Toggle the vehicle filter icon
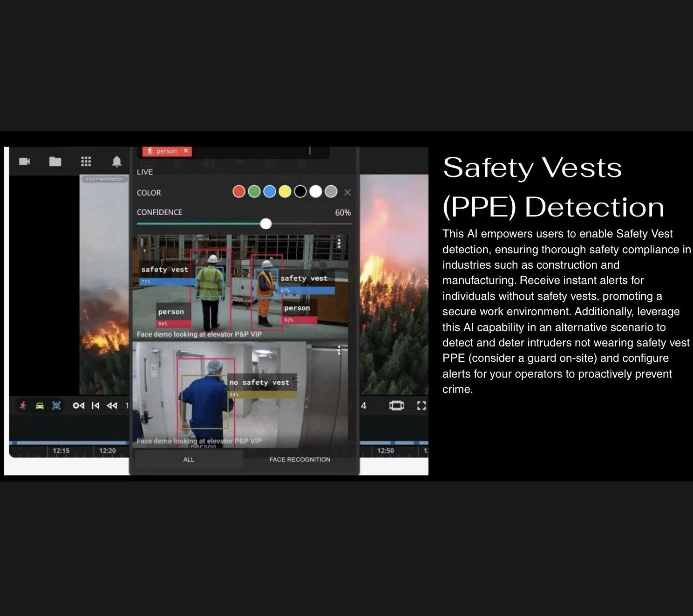Screen dimensions: 693x616 pos(40,406)
